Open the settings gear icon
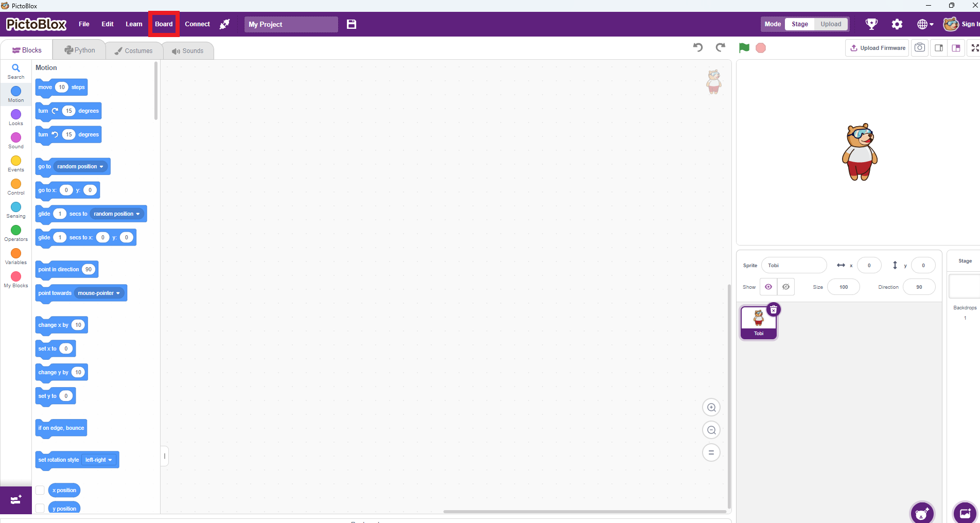 897,24
